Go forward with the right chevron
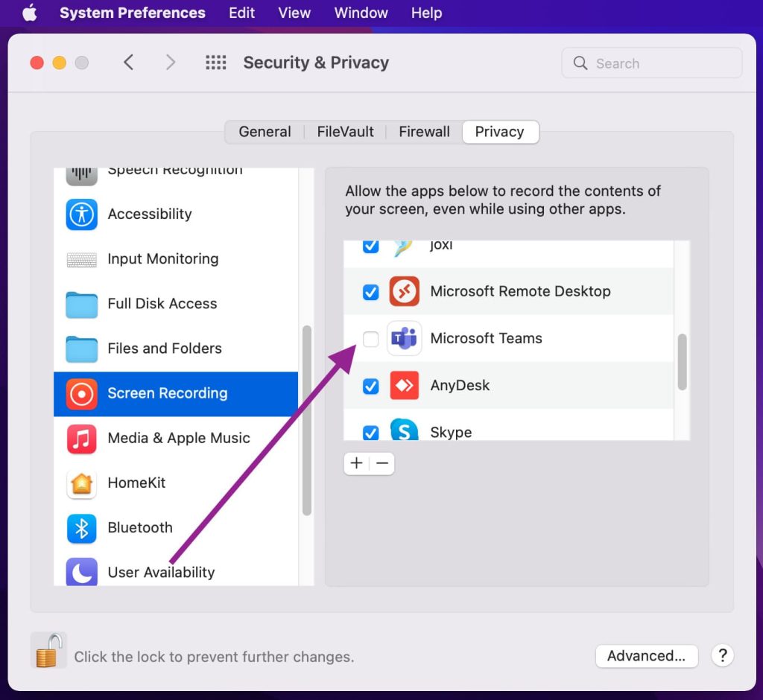The height and width of the screenshot is (700, 763). [x=171, y=63]
